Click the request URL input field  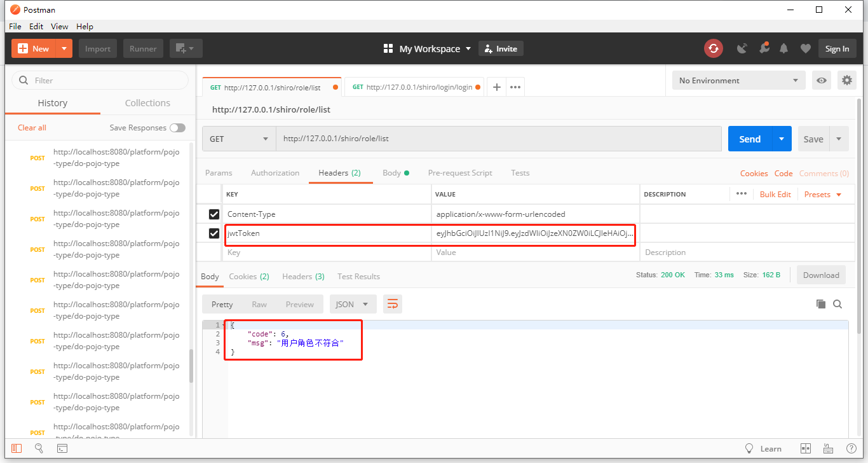click(499, 139)
